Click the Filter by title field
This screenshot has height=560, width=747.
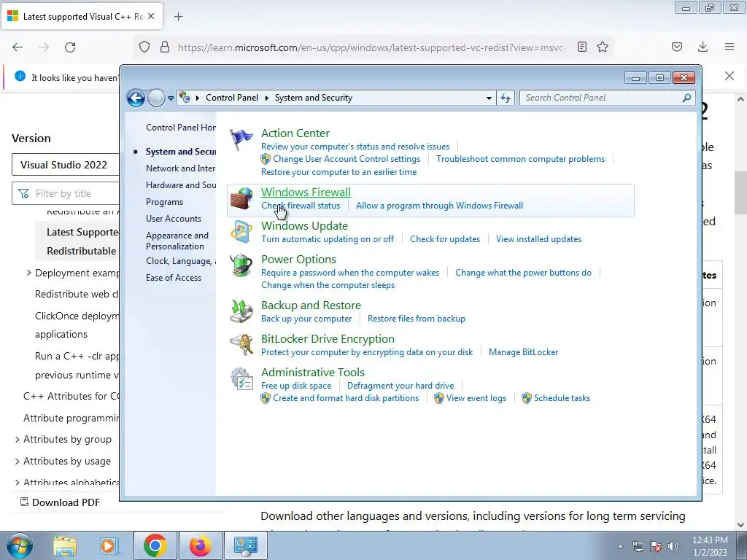[65, 193]
